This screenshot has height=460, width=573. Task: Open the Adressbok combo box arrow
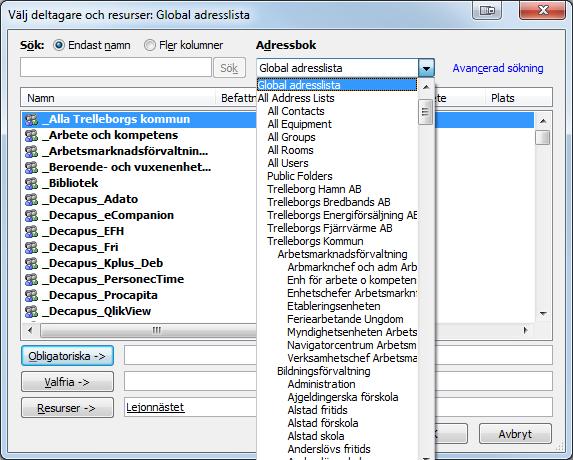426,68
